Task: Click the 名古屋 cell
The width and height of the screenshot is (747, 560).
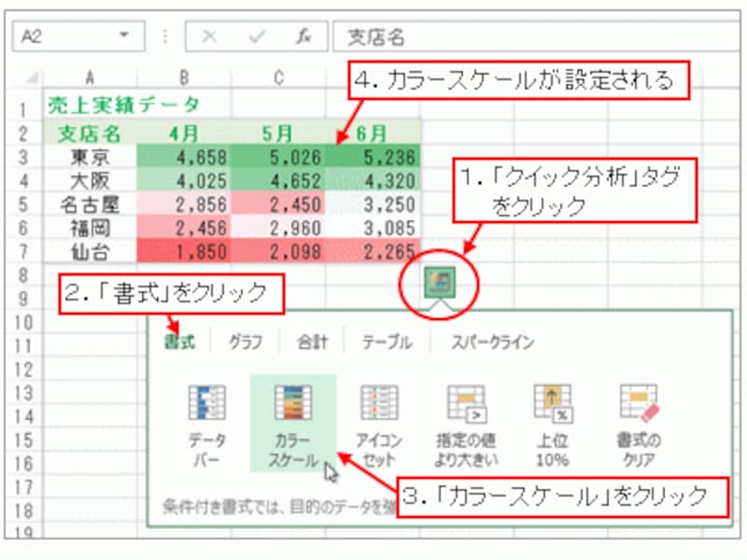Action: 90,204
